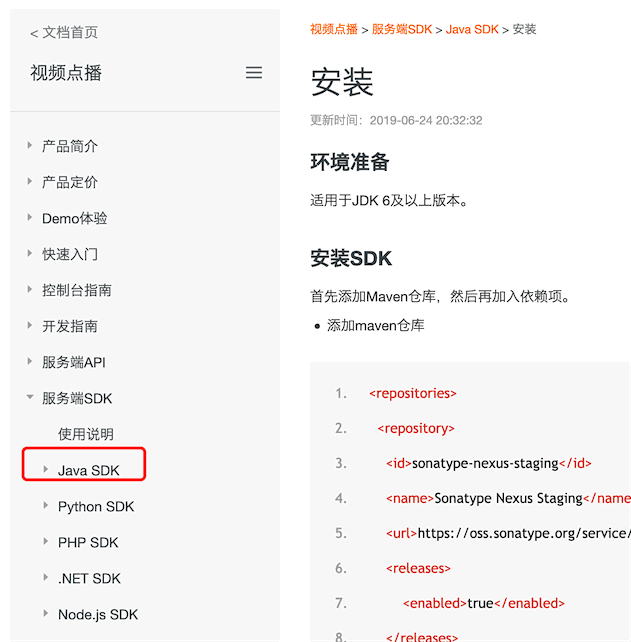
Task: Expand the Node.js SDK arrow
Action: (46, 614)
